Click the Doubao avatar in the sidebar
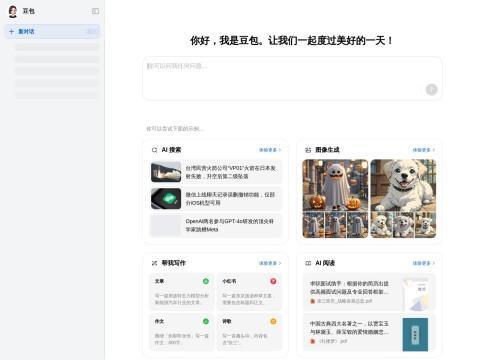480x360 pixels. pyautogui.click(x=13, y=11)
